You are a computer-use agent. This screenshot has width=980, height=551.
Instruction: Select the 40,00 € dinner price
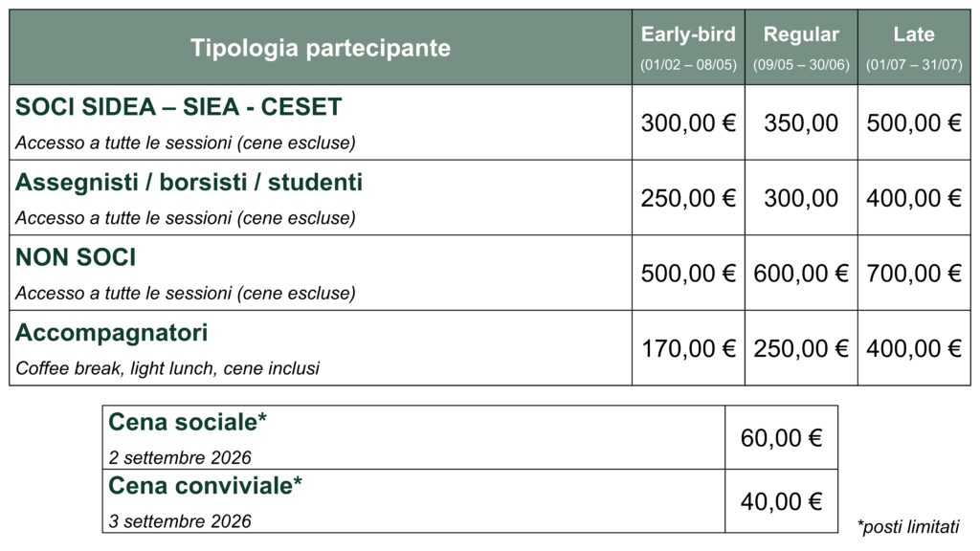781,501
